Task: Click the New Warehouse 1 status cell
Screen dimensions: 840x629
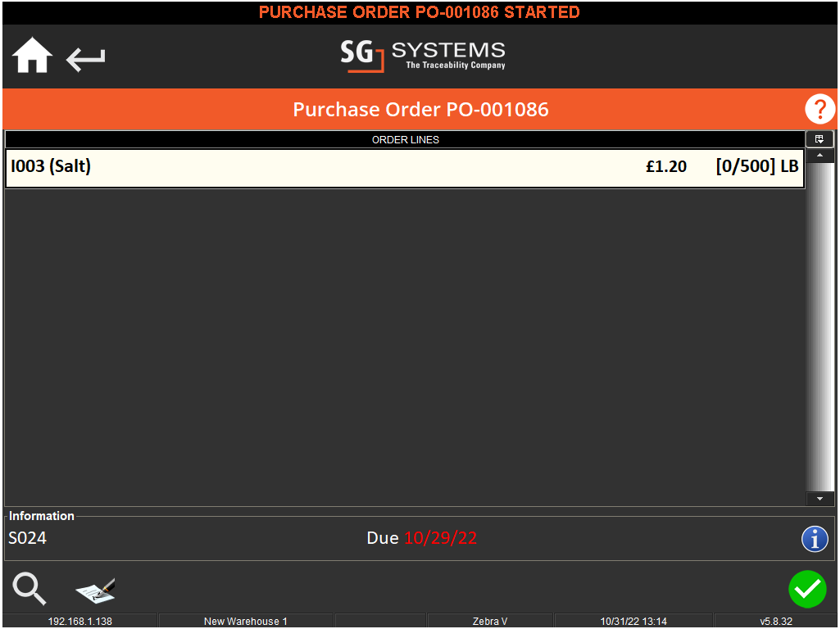Action: click(x=245, y=622)
